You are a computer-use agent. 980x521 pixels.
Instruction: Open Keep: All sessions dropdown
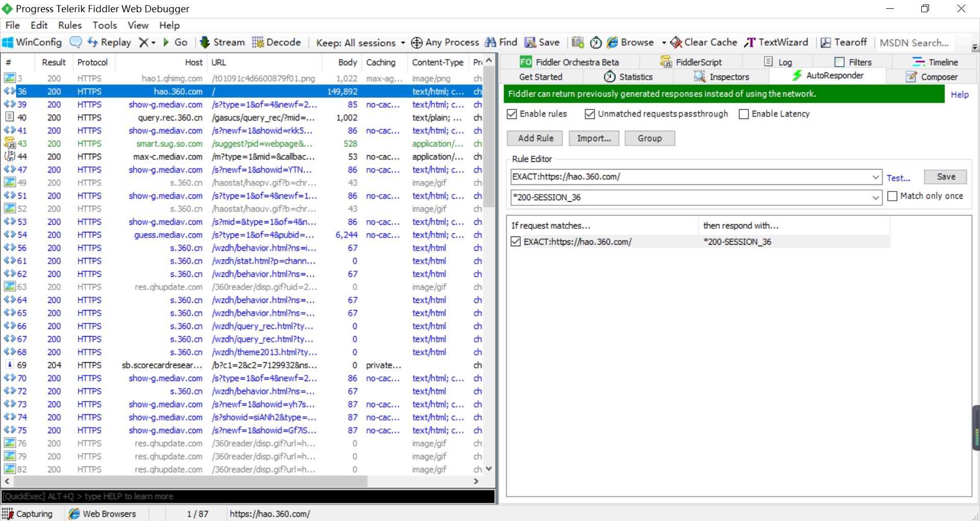tap(360, 43)
